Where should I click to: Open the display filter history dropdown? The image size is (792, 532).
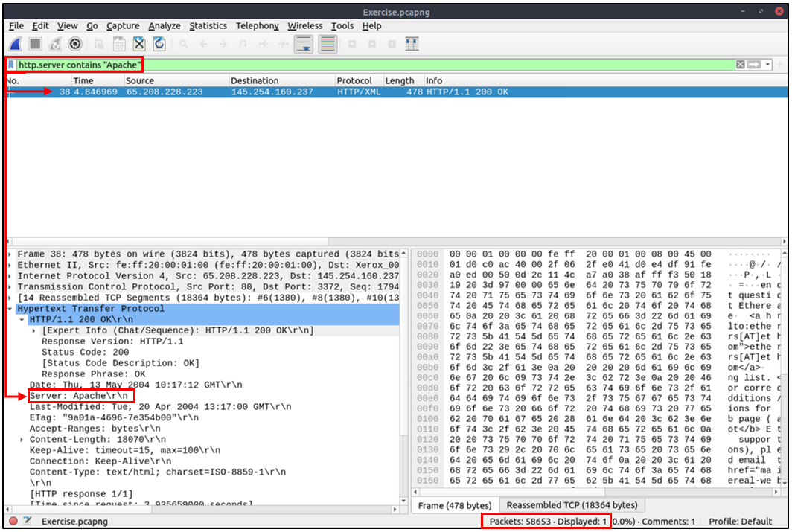(x=767, y=65)
